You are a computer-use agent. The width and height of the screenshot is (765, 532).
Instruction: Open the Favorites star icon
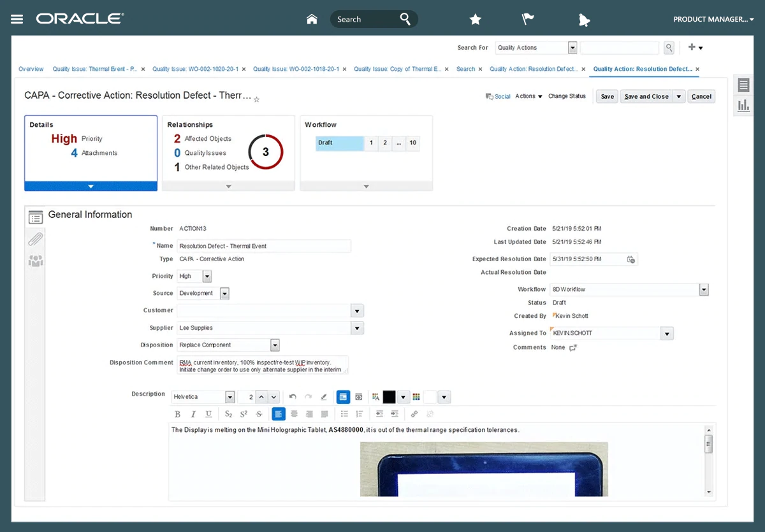click(x=475, y=19)
